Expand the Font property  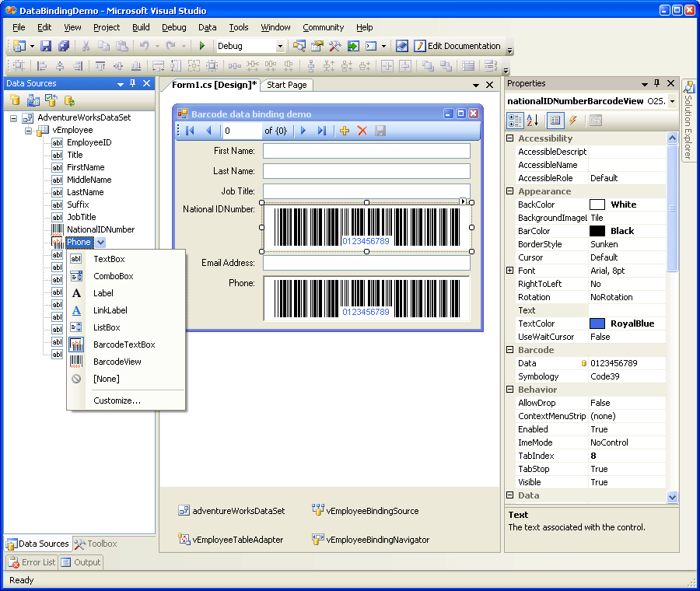[510, 271]
